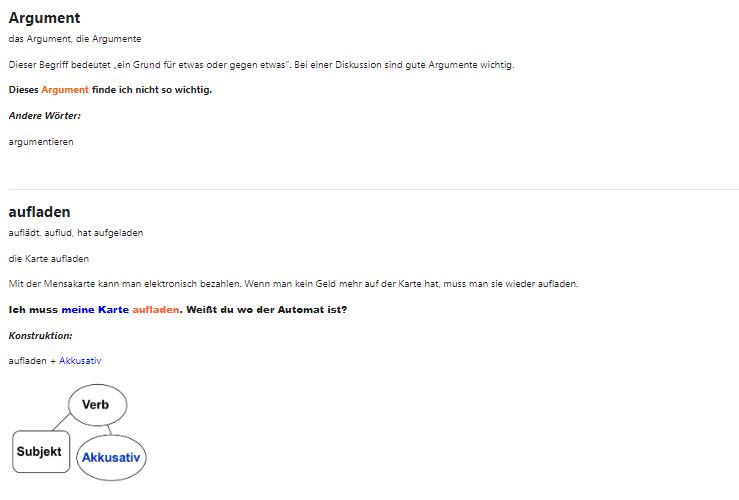The width and height of the screenshot is (739, 500).
Task: Click the horizontal divider line between entries
Action: 372,189
